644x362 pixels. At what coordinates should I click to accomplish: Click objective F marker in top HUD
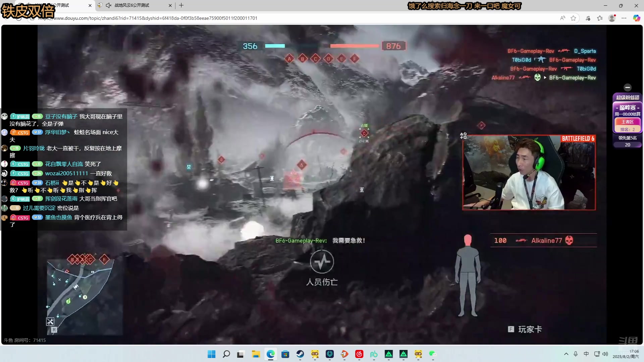[x=355, y=59]
